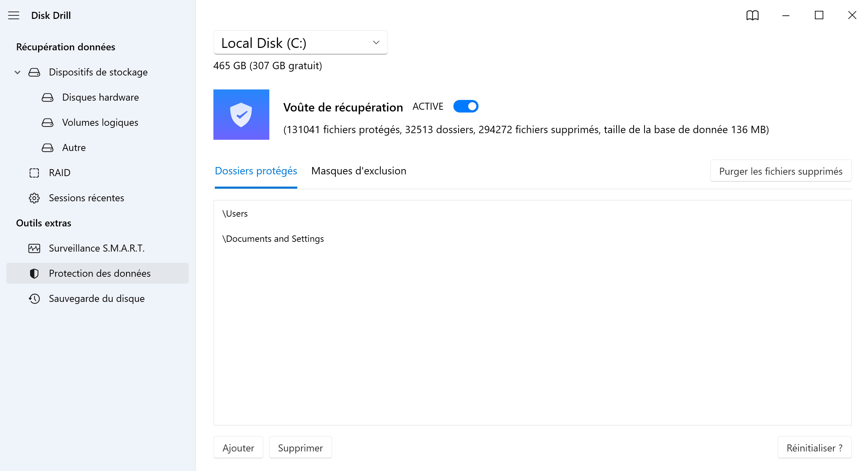Viewport: 868px width, 471px height.
Task: Click the Ajouter button
Action: click(x=238, y=448)
